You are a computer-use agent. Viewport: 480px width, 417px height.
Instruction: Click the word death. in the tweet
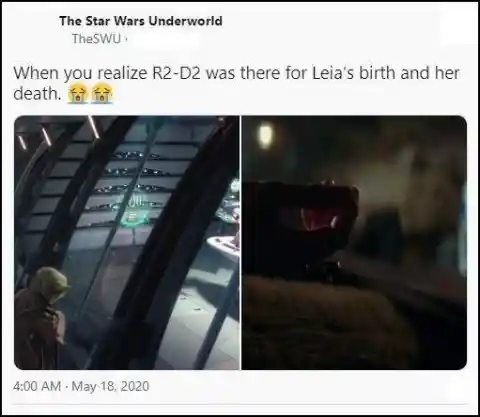point(37,94)
